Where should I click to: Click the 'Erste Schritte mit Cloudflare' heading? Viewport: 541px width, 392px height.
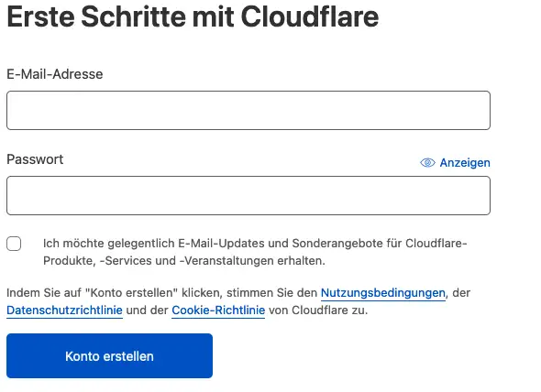(193, 16)
